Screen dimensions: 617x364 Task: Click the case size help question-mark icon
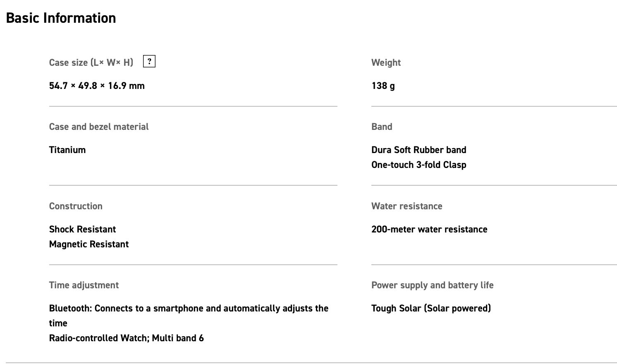149,62
